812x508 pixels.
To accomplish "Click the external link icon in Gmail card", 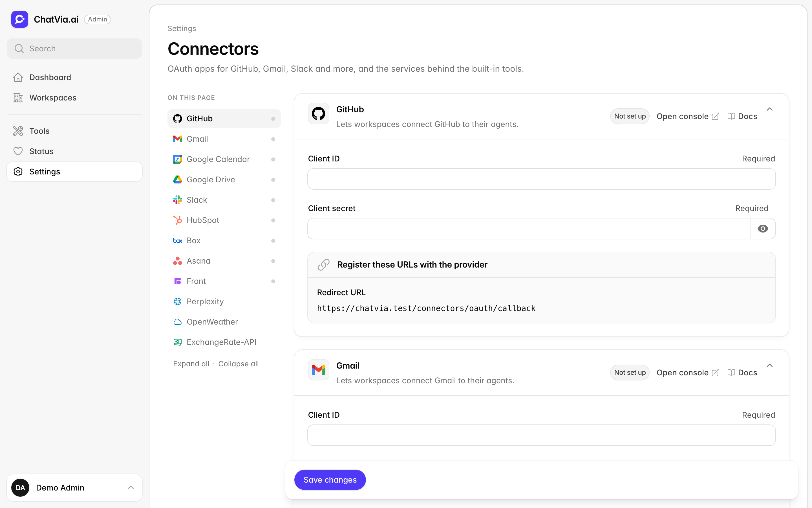I will coord(715,373).
